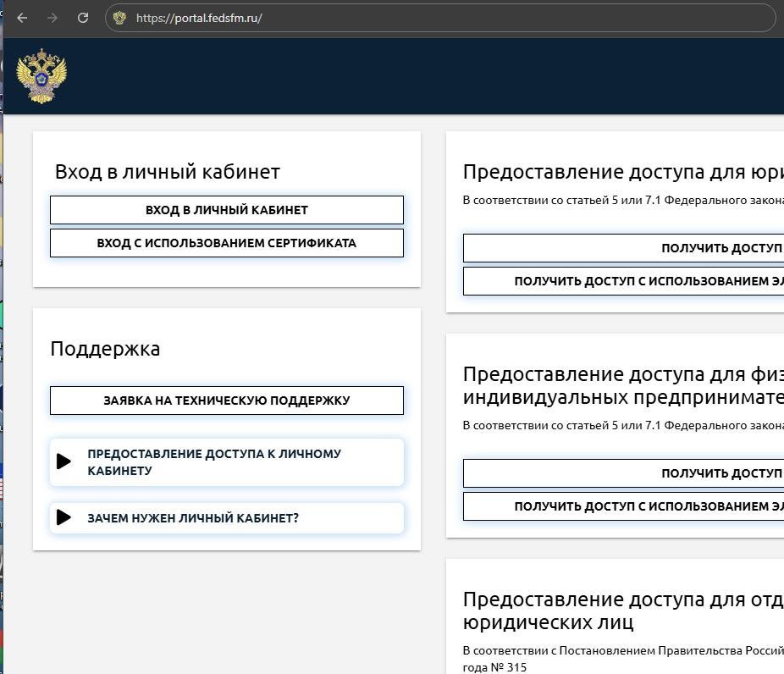Screen dimensions: 784x674
Task: Click 'Получить доступ с использованием…' in the legal entities card
Action: click(623, 281)
